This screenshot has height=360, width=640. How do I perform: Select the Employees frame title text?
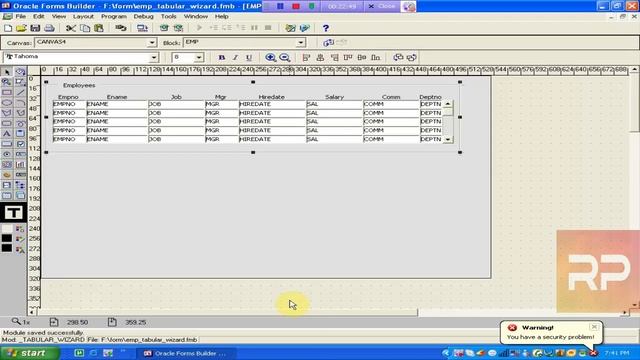(x=79, y=85)
